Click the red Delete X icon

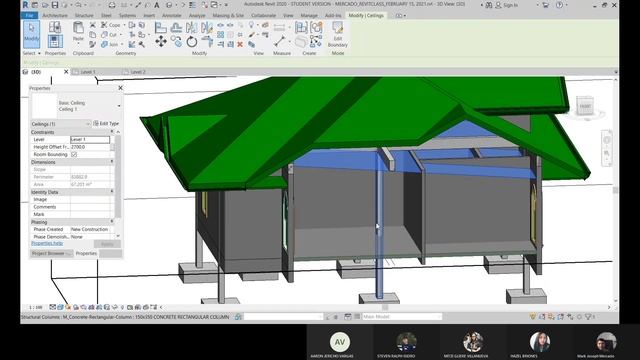[240, 44]
